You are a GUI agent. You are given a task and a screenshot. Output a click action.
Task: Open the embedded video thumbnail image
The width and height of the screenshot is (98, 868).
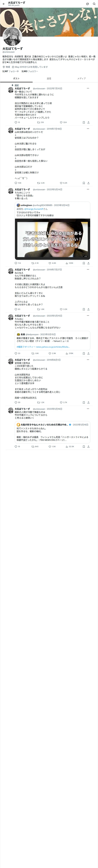coord(52,239)
